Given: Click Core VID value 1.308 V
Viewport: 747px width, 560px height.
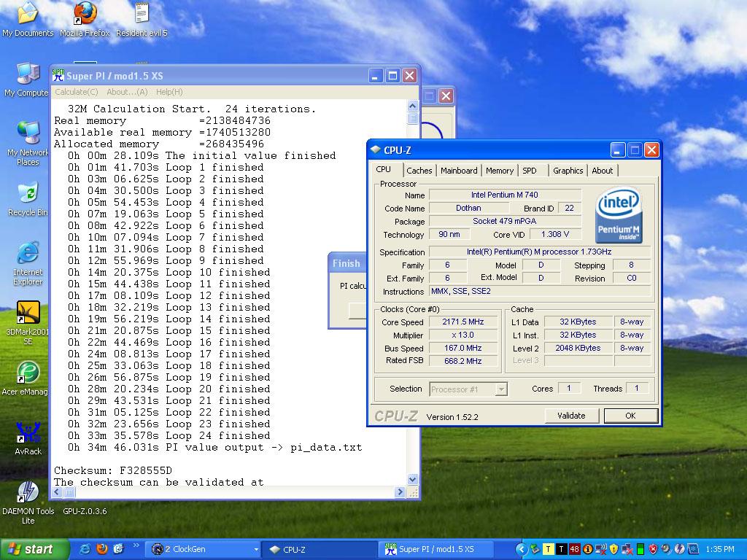Looking at the screenshot, I should click(x=555, y=234).
